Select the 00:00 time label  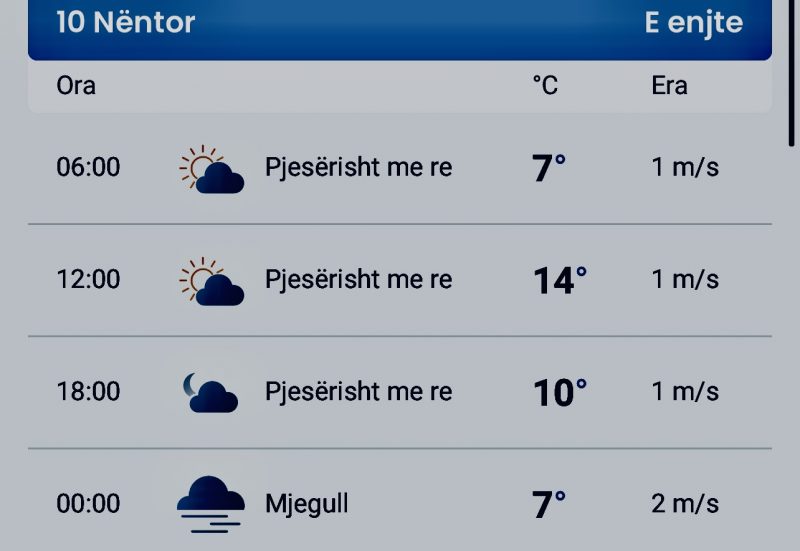point(88,504)
